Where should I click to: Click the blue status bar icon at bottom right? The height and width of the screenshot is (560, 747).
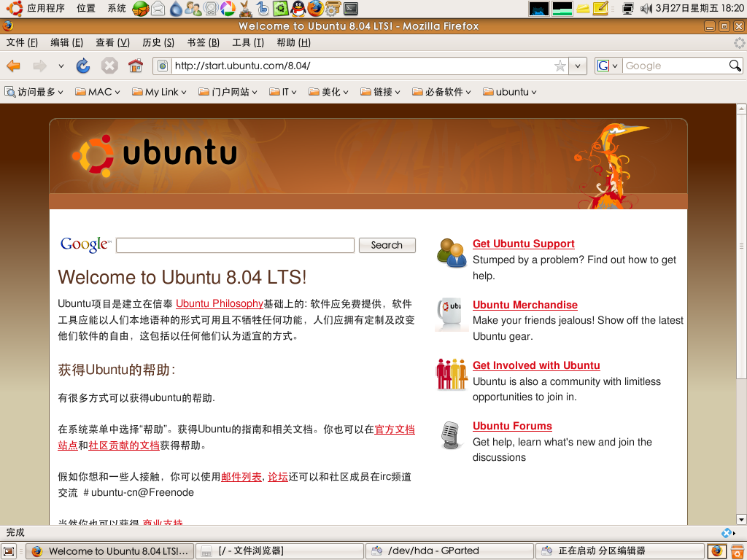pos(727,532)
